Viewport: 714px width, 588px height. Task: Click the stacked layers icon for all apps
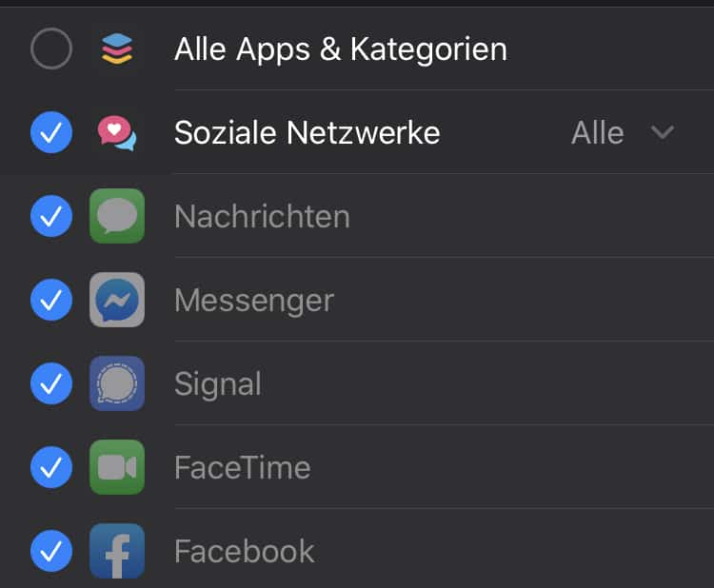point(117,49)
